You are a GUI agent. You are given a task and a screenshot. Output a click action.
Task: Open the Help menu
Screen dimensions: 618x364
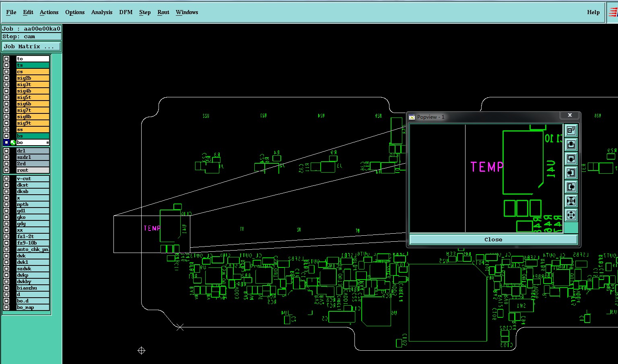point(593,12)
